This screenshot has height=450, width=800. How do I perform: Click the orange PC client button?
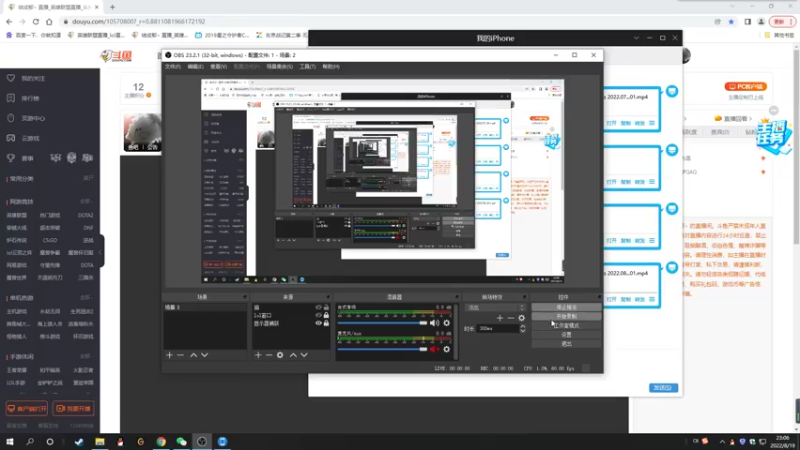point(745,87)
